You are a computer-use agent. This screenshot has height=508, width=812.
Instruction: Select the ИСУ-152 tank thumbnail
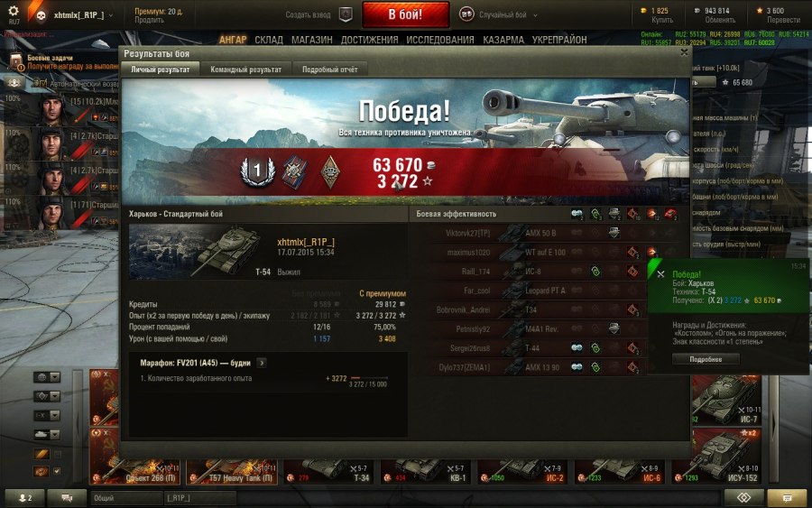tap(716, 457)
